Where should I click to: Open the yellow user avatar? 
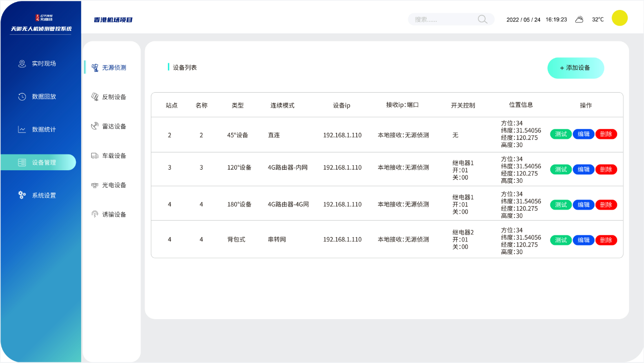pos(620,18)
